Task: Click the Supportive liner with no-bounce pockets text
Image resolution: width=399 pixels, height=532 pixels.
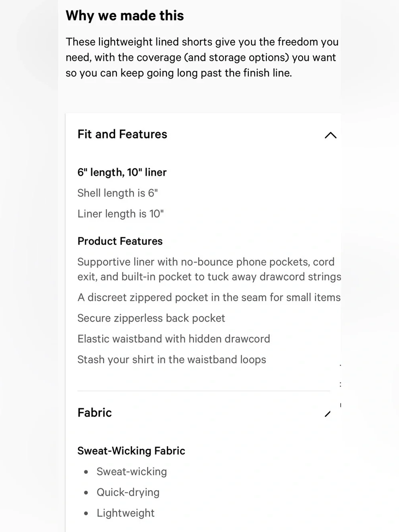Action: point(209,269)
